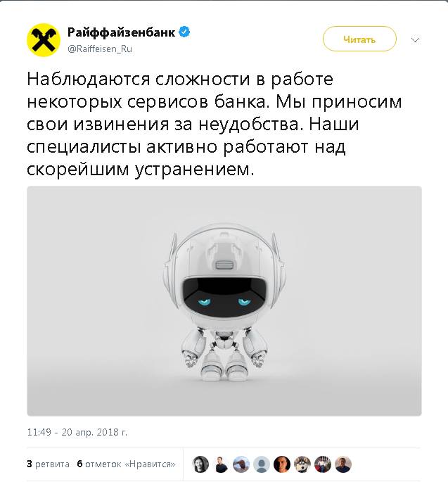The width and height of the screenshot is (448, 482).
Task: Open the default gray silhouette avatar
Action: [262, 464]
